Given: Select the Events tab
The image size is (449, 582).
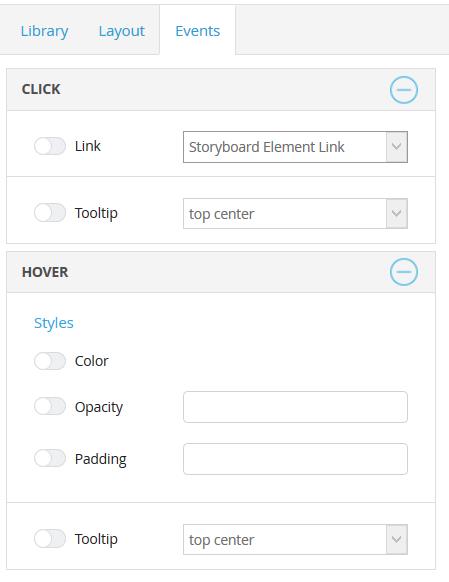Looking at the screenshot, I should coord(197,31).
